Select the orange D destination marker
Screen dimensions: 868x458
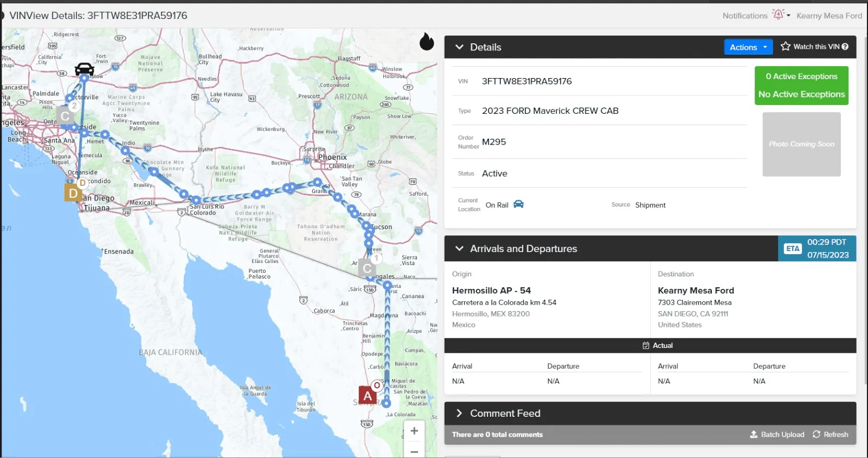pyautogui.click(x=73, y=192)
